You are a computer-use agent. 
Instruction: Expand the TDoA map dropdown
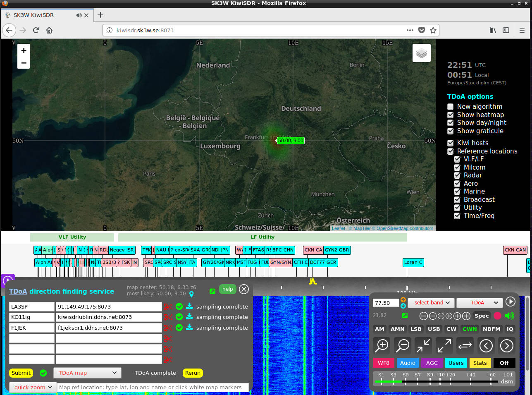tap(87, 373)
